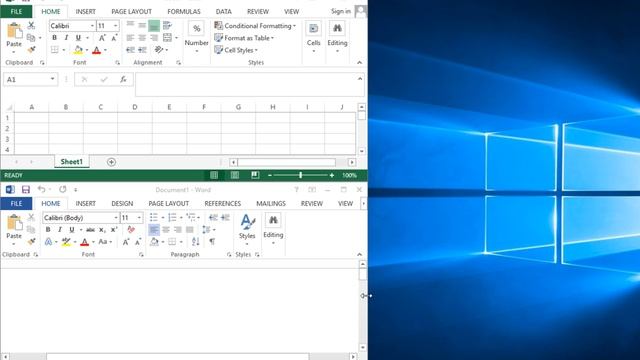Screen dimensions: 640x360
Task: Open Word font Calibri (Body) dropdown
Action: (116, 218)
